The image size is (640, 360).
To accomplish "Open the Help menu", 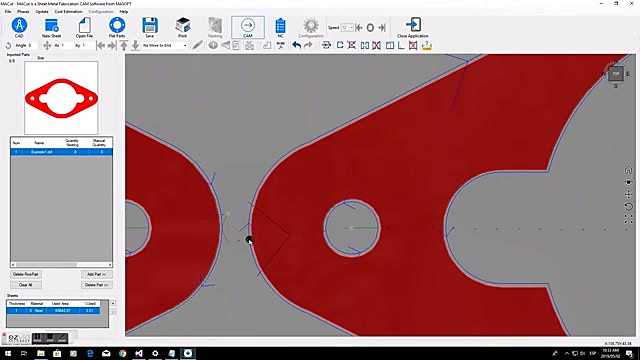I will [x=124, y=11].
